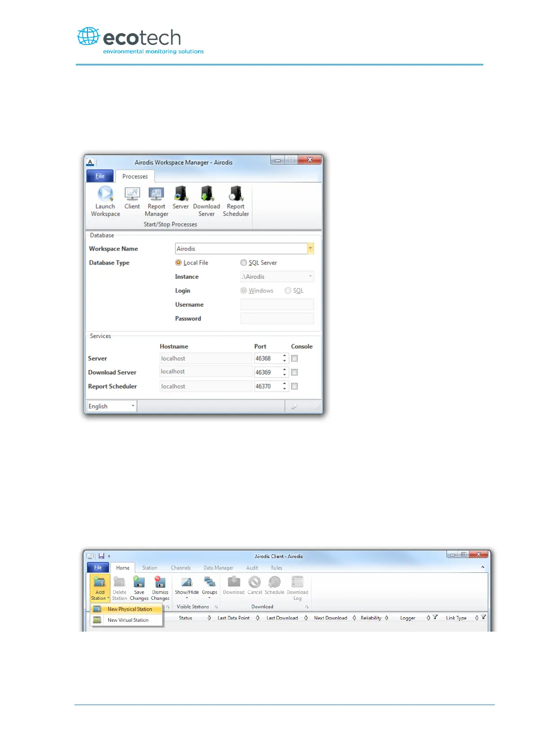The image size is (534, 756).
Task: Click the Next Download column header
Action: [331, 618]
